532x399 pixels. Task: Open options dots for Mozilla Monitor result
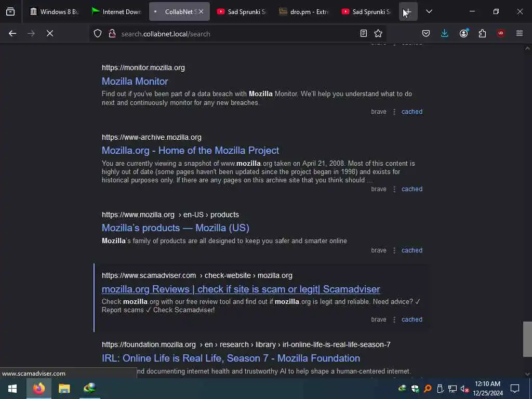(x=394, y=112)
